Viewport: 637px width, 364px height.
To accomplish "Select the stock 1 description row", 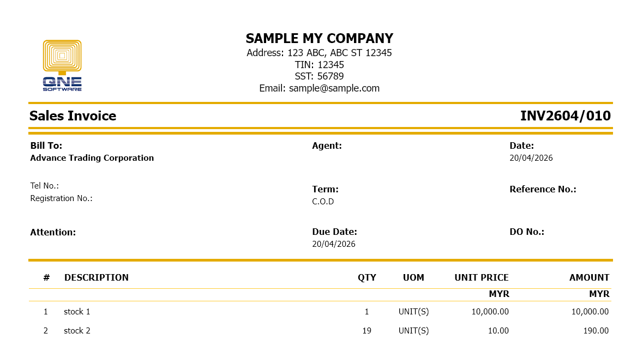I will [x=77, y=312].
